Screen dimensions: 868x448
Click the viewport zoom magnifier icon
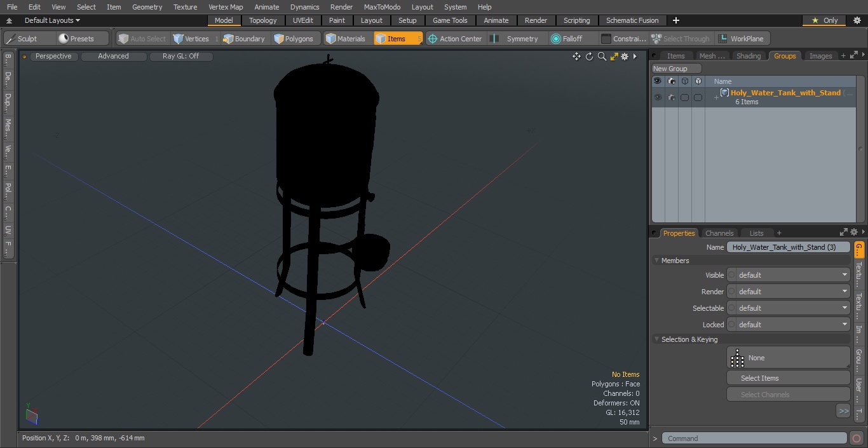tap(602, 57)
